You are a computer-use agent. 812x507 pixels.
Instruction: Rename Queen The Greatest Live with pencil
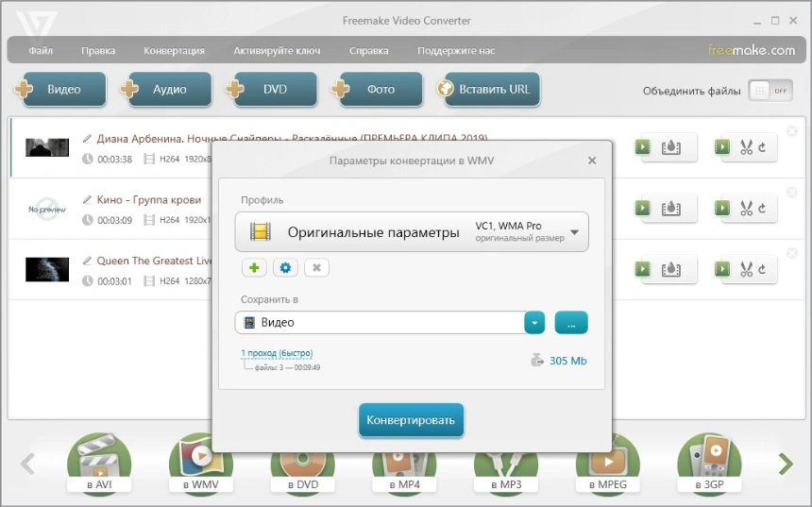[88, 261]
